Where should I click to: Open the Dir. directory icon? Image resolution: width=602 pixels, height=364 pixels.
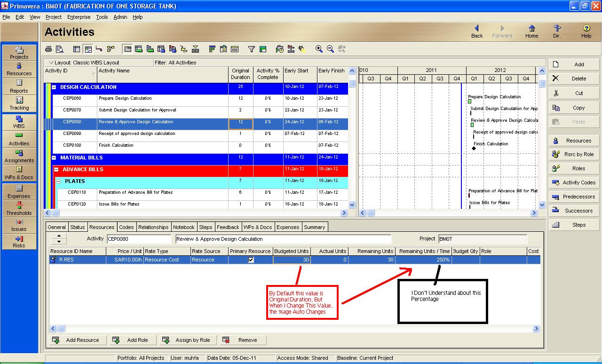(557, 32)
